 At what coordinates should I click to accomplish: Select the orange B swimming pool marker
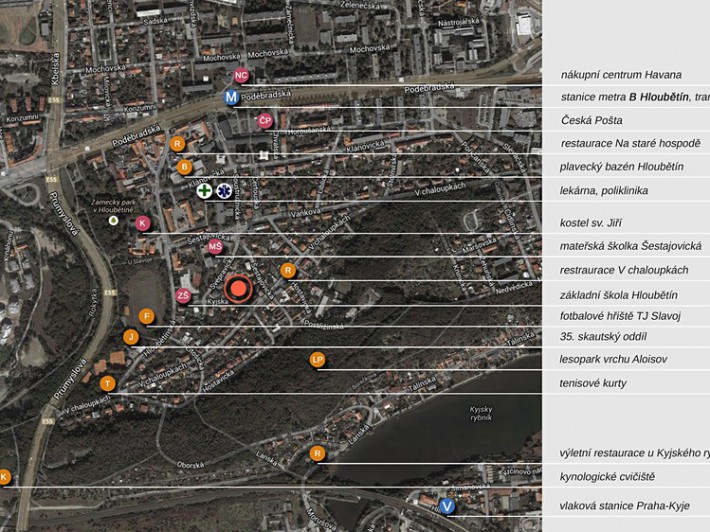[x=184, y=167]
